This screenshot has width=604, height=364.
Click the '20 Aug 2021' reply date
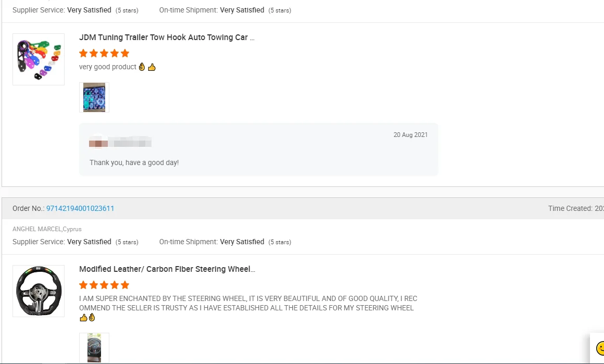coord(410,135)
